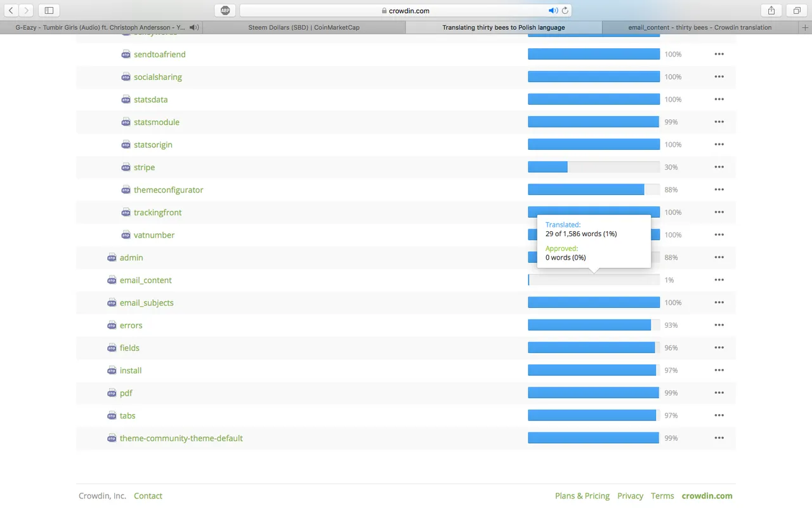
Task: Open the more options menu for admin
Action: click(719, 257)
